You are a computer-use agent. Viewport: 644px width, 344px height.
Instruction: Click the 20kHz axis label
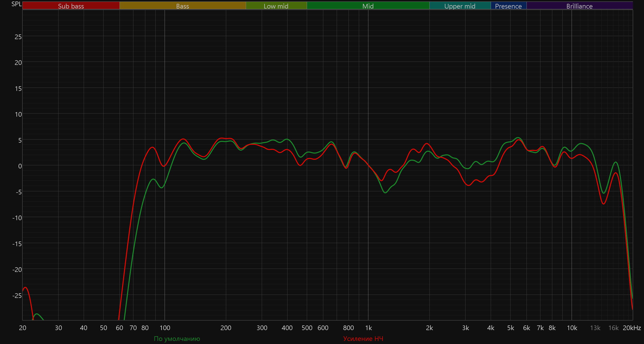(x=632, y=328)
